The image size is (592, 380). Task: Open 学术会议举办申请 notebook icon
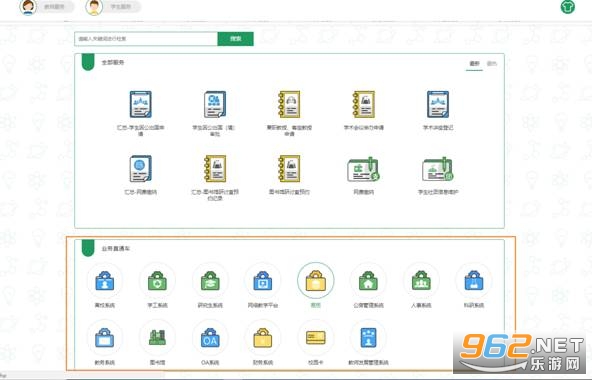363,105
